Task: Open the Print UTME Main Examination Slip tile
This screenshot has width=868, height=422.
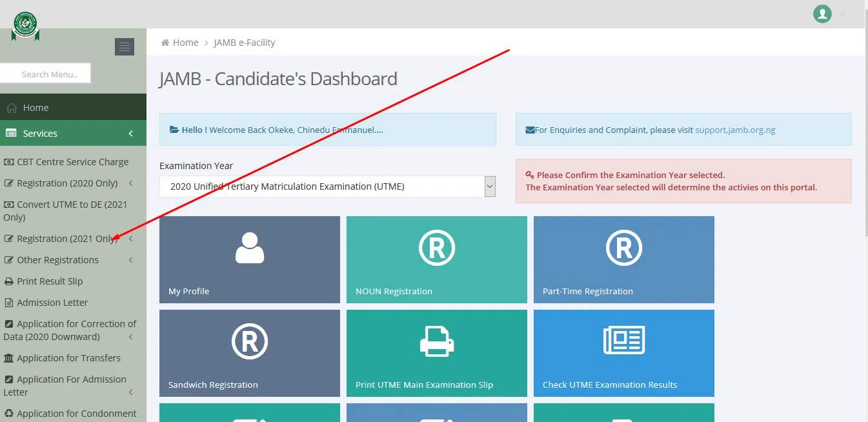Action: point(437,353)
